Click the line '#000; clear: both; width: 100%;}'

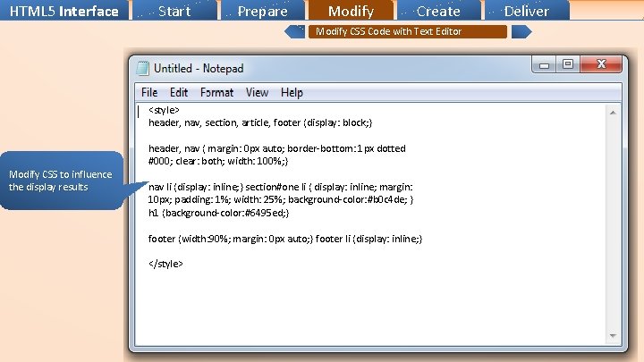pyautogui.click(x=218, y=161)
